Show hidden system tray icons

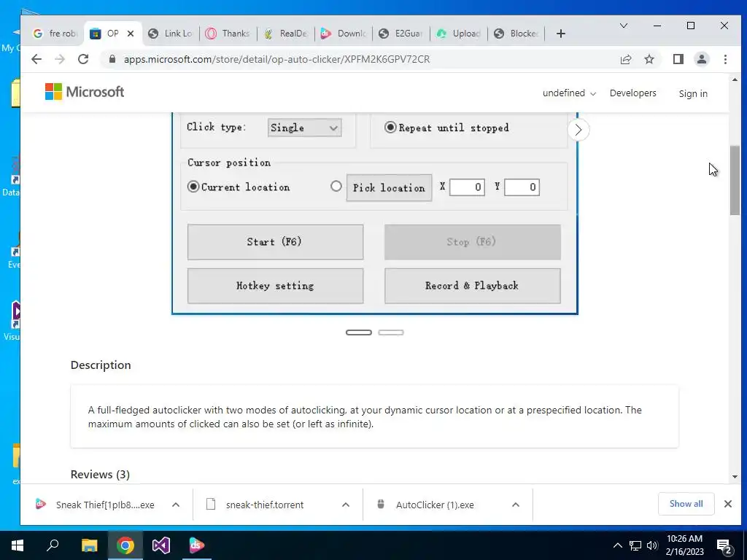617,545
